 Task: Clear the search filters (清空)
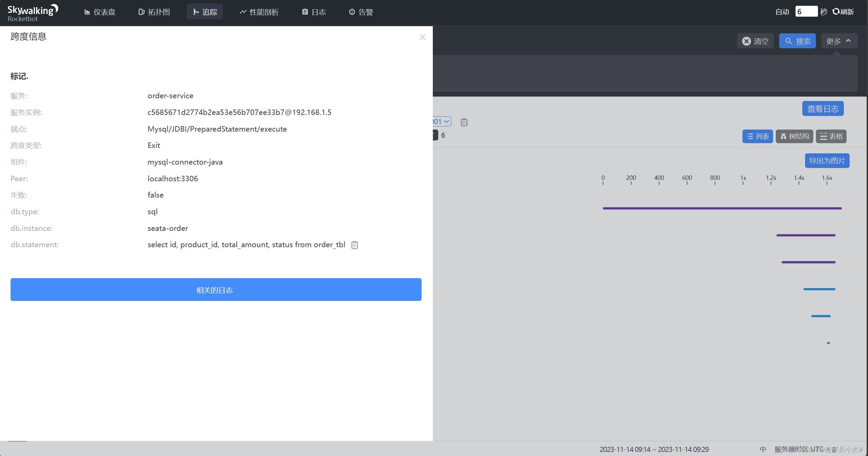point(755,41)
